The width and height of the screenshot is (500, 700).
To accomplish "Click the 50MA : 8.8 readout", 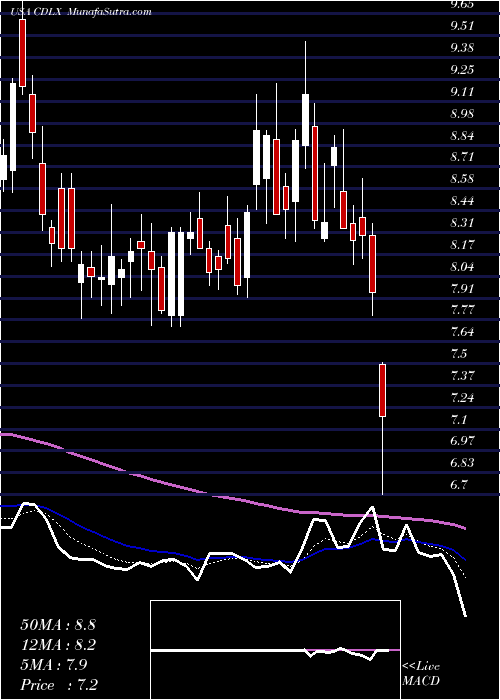I will (x=58, y=625).
